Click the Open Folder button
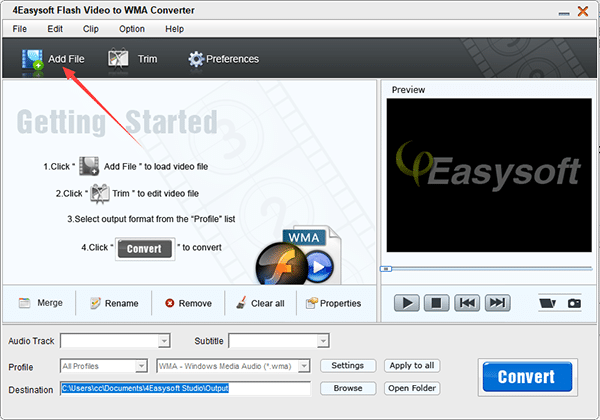 (x=412, y=388)
